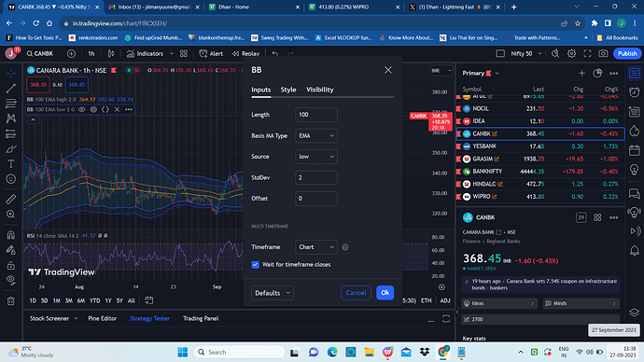Click the Length input field

coord(316,115)
